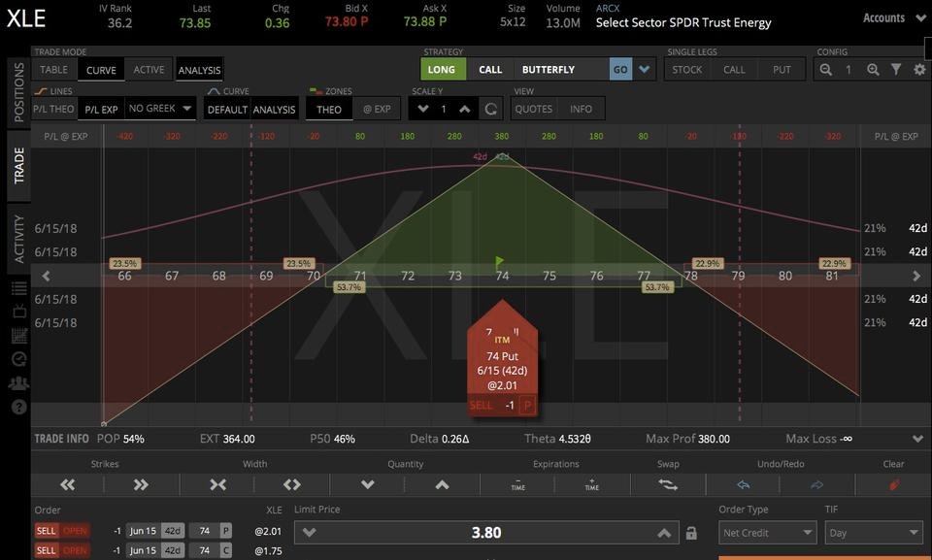This screenshot has height=560, width=932.
Task: Open the Day TIF dropdown
Action: point(874,533)
